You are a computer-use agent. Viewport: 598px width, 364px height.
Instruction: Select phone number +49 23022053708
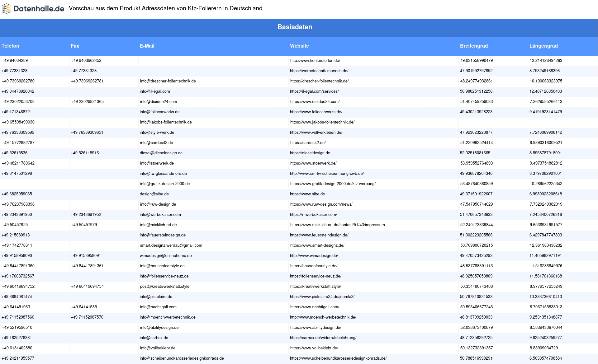pyautogui.click(x=18, y=102)
